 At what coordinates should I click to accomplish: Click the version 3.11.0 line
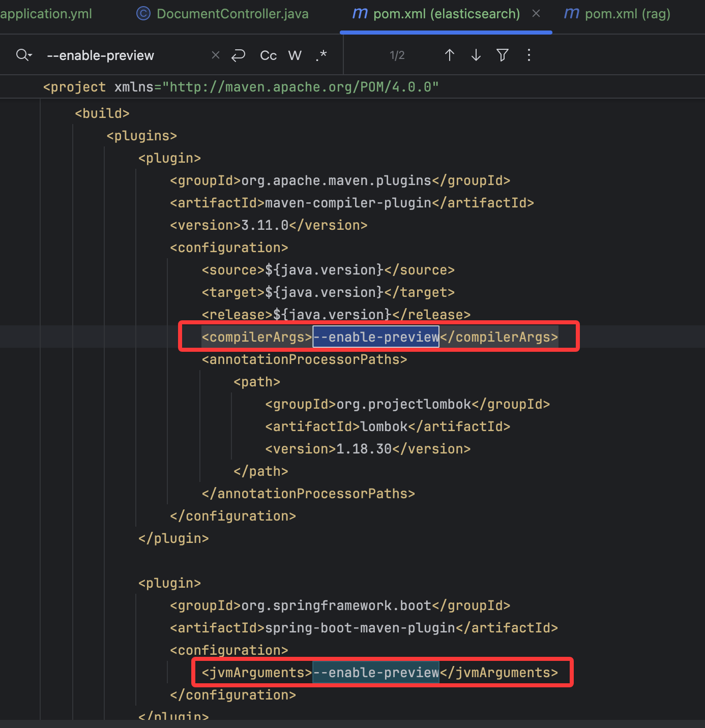pyautogui.click(x=269, y=225)
